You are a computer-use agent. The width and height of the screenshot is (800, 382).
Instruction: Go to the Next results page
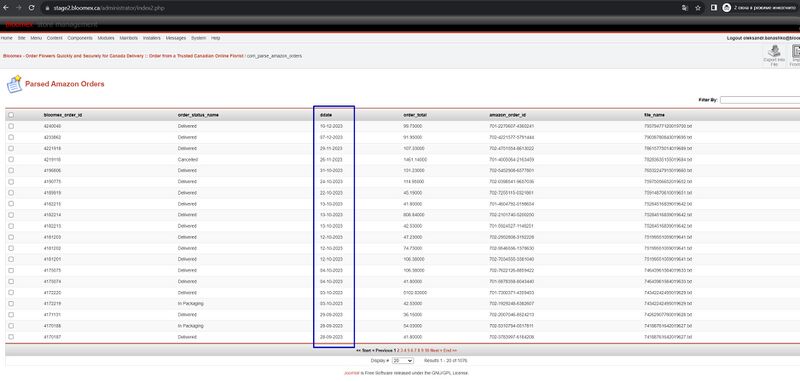435,351
